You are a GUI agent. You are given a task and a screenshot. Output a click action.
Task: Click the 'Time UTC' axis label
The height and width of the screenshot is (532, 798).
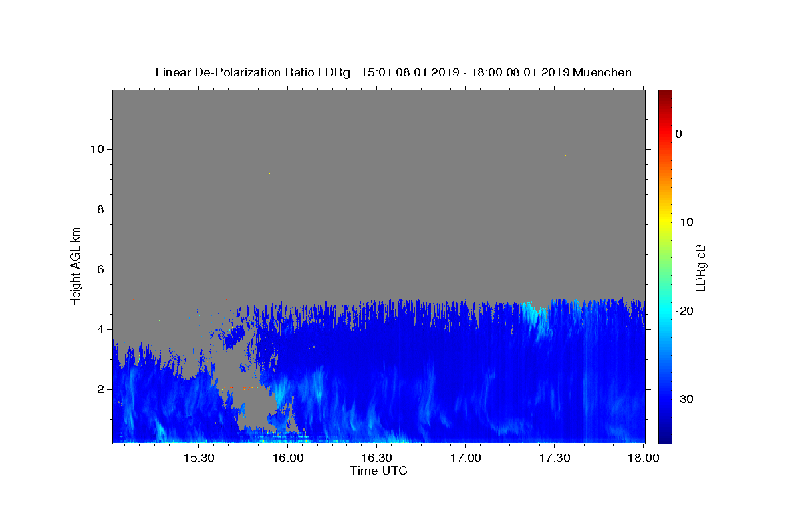click(x=378, y=471)
